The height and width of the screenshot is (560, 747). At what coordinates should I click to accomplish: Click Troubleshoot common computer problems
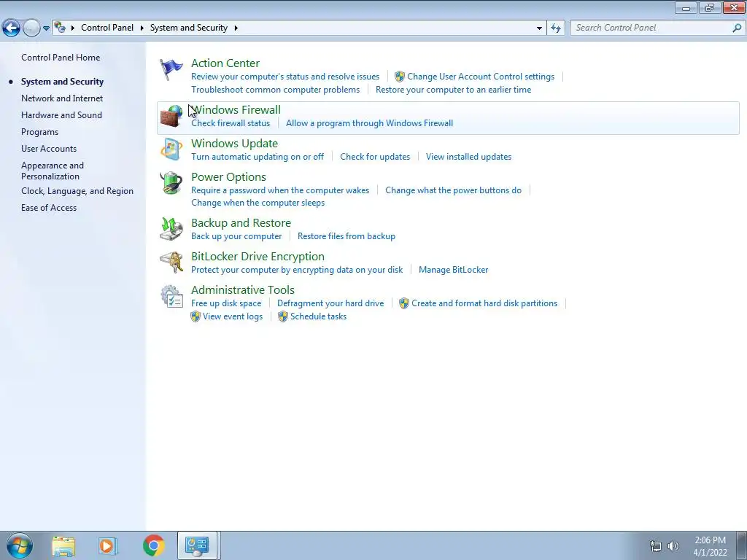tap(275, 90)
